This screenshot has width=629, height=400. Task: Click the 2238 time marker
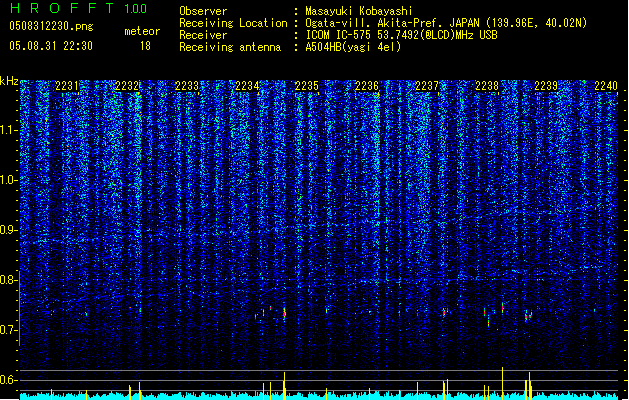[487, 86]
